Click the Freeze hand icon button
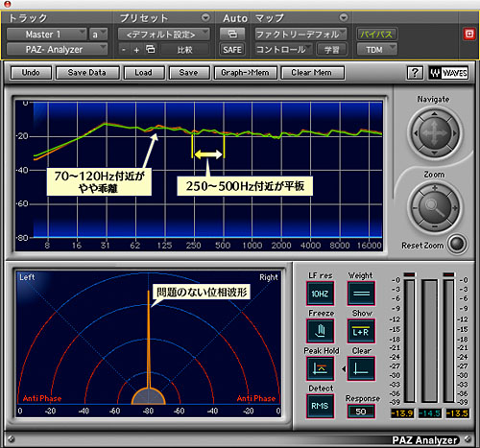Image resolution: width=480 pixels, height=448 pixels. [x=320, y=331]
